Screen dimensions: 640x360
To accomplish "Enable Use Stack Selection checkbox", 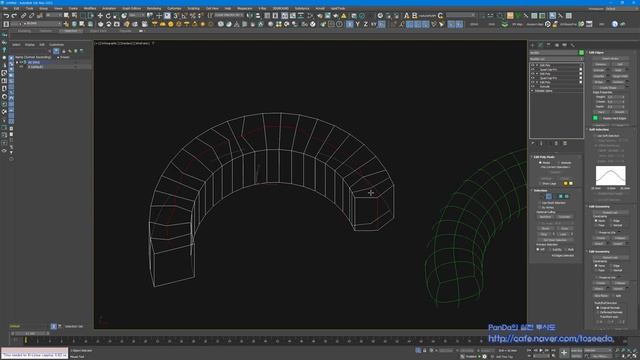I will [539, 203].
